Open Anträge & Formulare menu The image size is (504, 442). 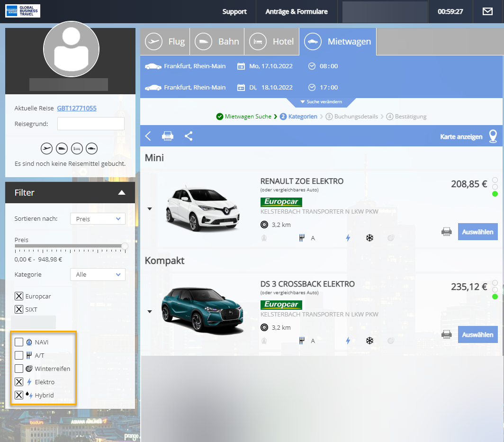pyautogui.click(x=297, y=11)
